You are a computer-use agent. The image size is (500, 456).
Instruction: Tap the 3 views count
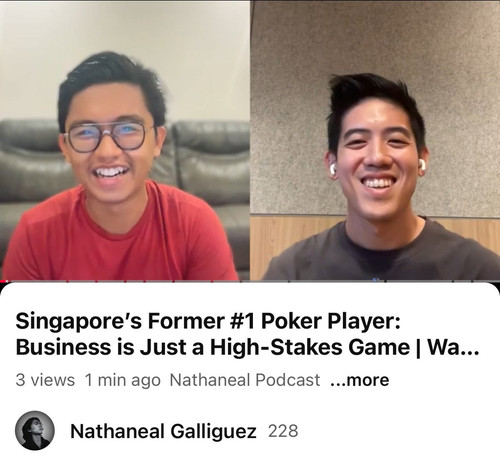(x=45, y=380)
